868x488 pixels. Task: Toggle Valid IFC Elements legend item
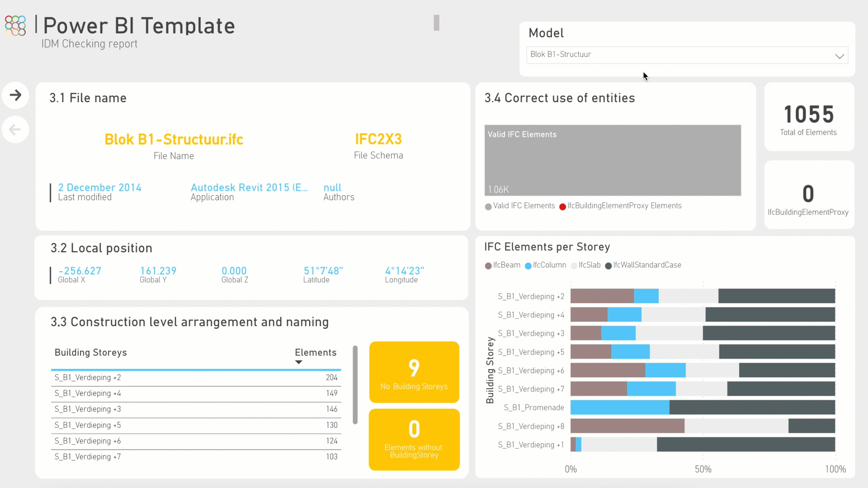pyautogui.click(x=520, y=206)
